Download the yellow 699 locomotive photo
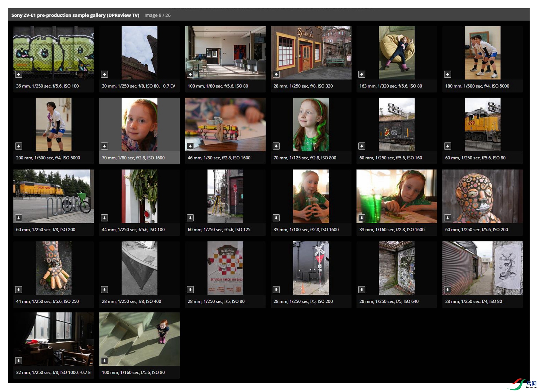 (447, 146)
